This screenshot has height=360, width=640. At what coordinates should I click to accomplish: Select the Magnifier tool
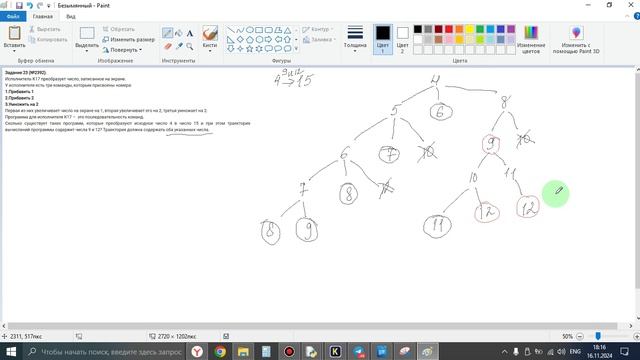190,47
